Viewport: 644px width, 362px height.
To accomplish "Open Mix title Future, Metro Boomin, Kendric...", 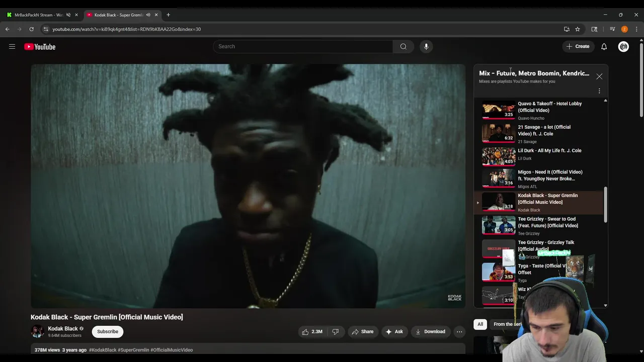I will 534,73.
